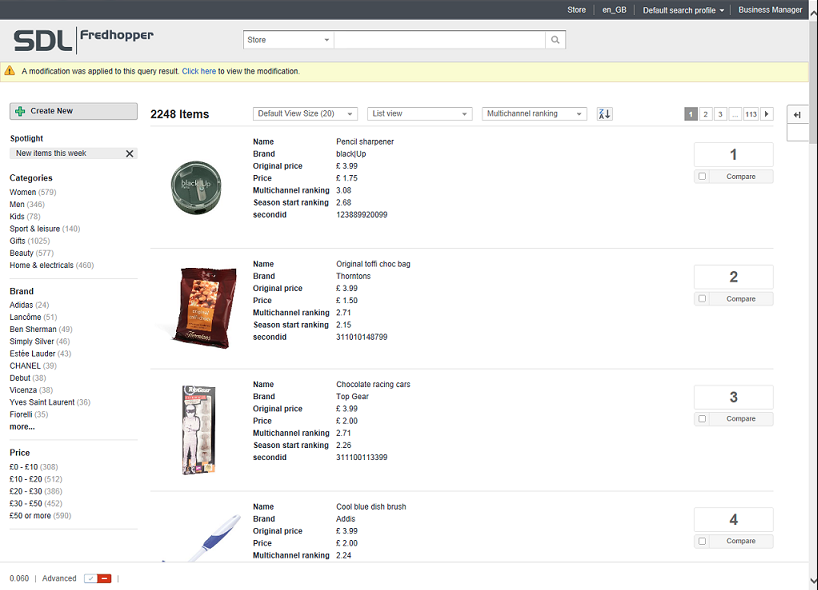The height and width of the screenshot is (590, 818).
Task: Filter by Men category
Action: tap(27, 204)
